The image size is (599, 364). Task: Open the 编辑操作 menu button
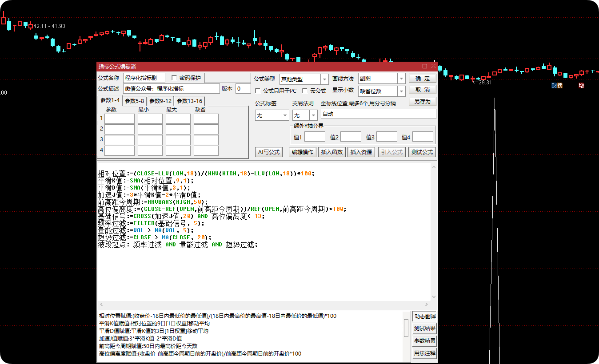coord(303,152)
